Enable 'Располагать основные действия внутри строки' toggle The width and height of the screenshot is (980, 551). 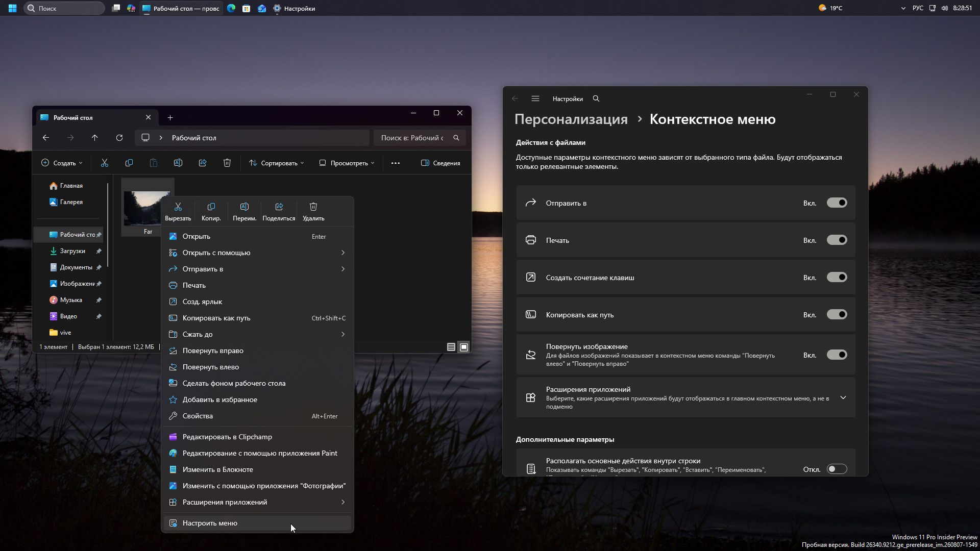tap(837, 469)
